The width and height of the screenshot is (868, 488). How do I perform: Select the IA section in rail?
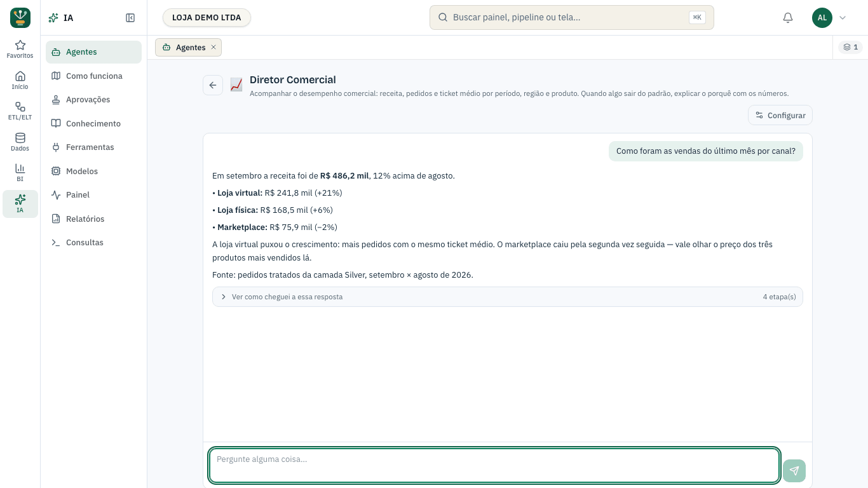tap(20, 203)
